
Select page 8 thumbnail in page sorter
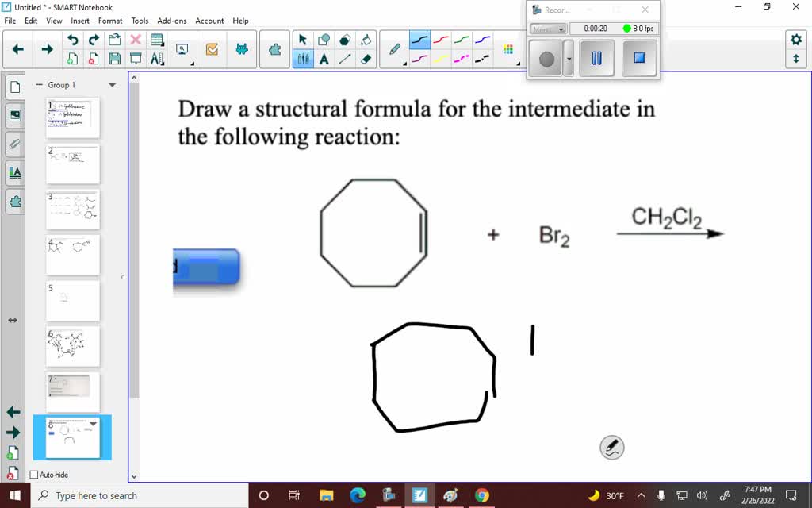point(72,437)
